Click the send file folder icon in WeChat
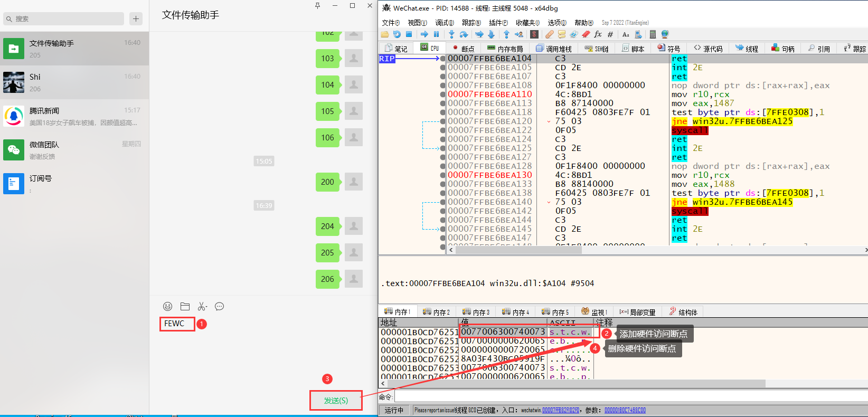The height and width of the screenshot is (417, 868). 185,306
